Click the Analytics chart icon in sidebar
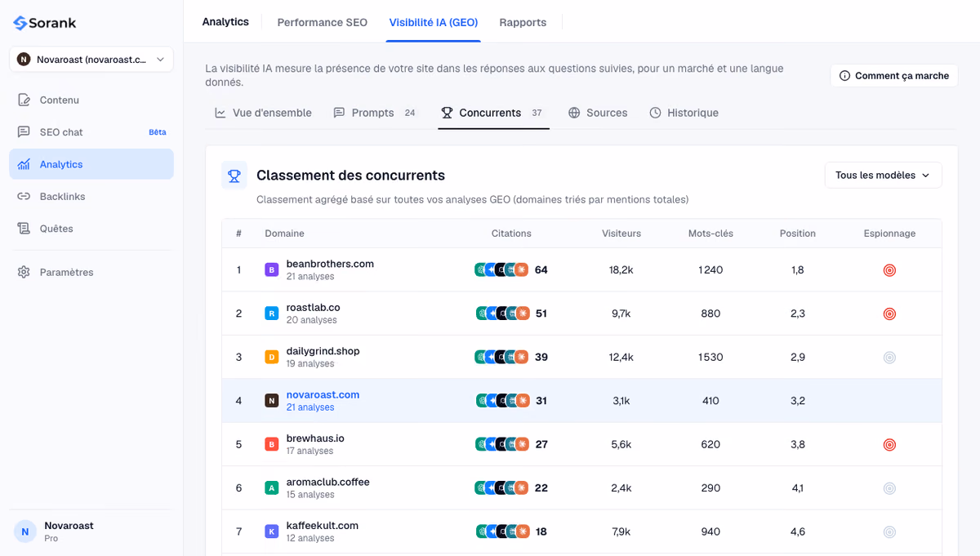This screenshot has width=980, height=556. [x=24, y=164]
